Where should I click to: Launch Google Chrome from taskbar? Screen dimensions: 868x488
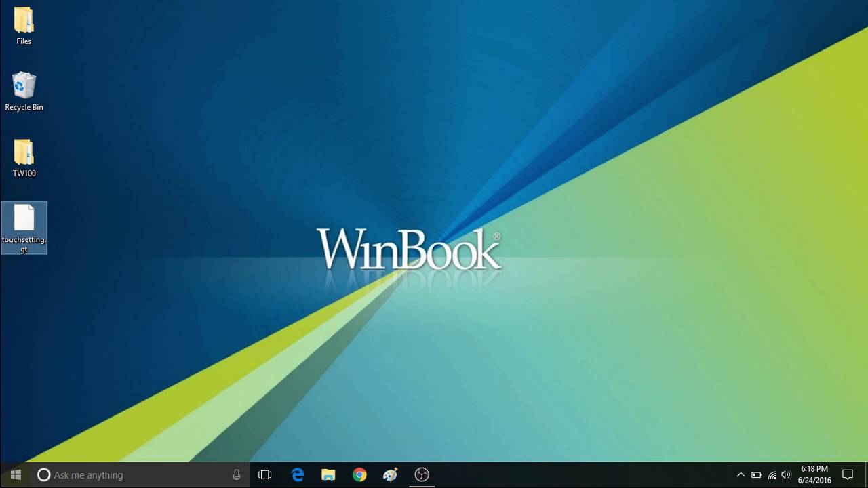pos(359,474)
